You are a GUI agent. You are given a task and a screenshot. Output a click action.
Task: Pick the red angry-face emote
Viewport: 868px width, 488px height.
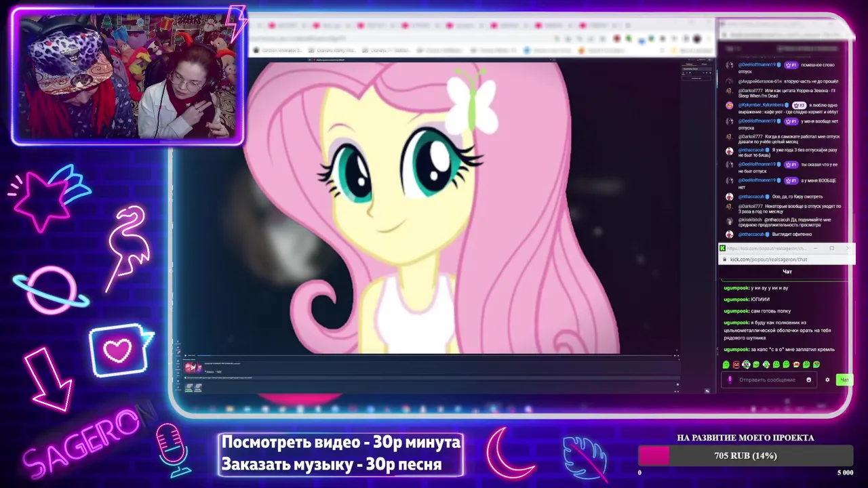[x=736, y=365]
